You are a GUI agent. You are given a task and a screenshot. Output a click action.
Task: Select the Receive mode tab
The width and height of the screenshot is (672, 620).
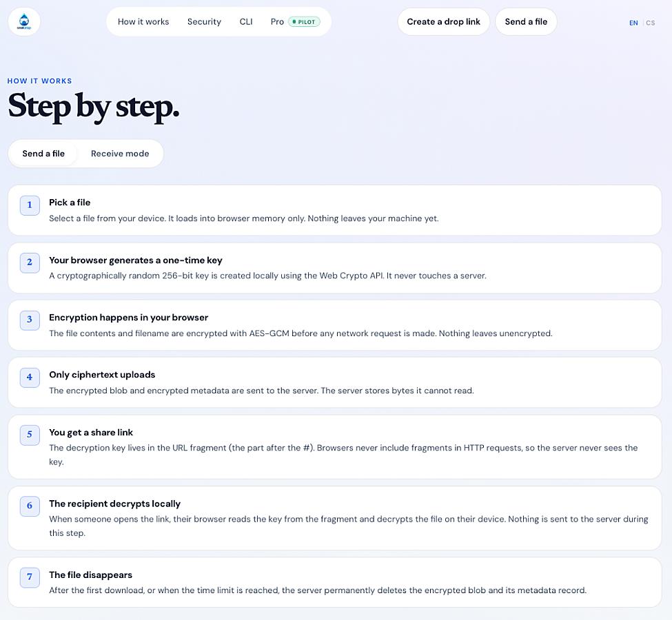(x=120, y=154)
